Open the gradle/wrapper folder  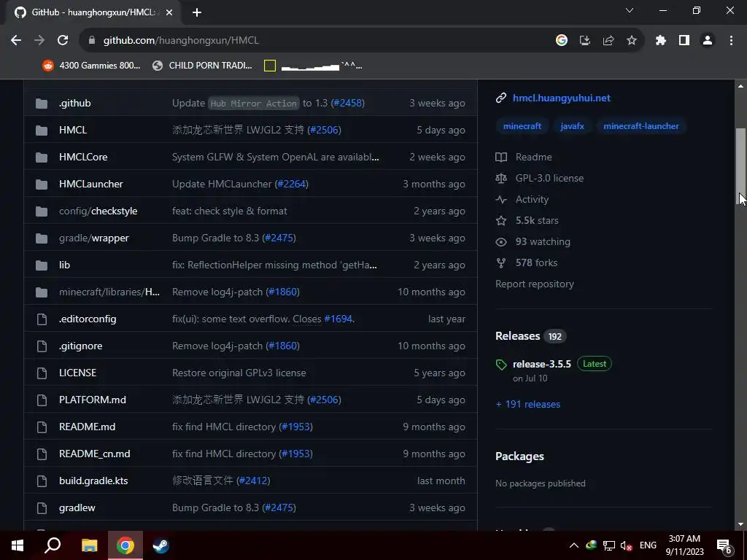pos(94,238)
